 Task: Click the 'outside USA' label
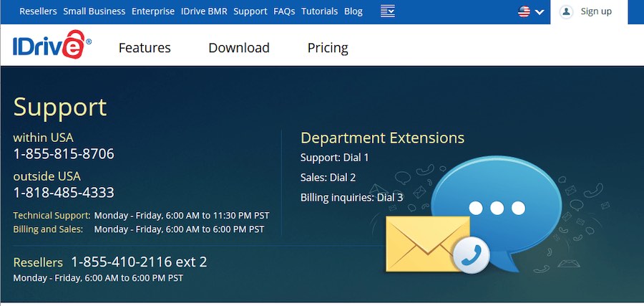coord(47,176)
